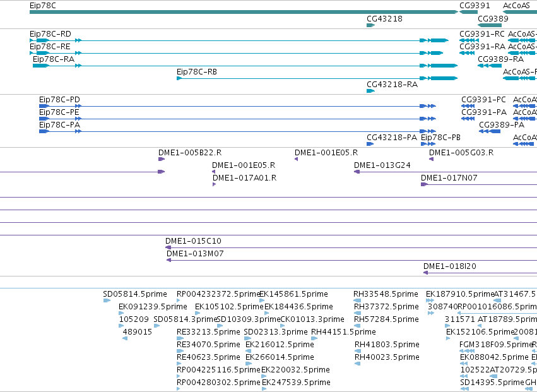Open the CG9391-RA transcript label

(x=483, y=47)
